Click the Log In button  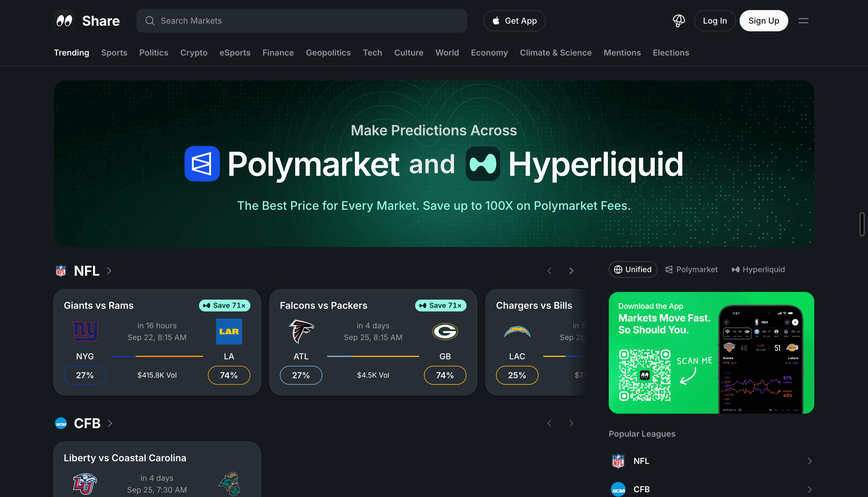pyautogui.click(x=714, y=21)
